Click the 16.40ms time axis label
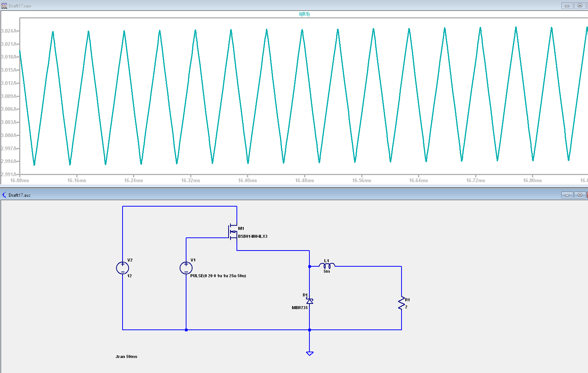Viewport: 588px width, 373px height. [247, 181]
